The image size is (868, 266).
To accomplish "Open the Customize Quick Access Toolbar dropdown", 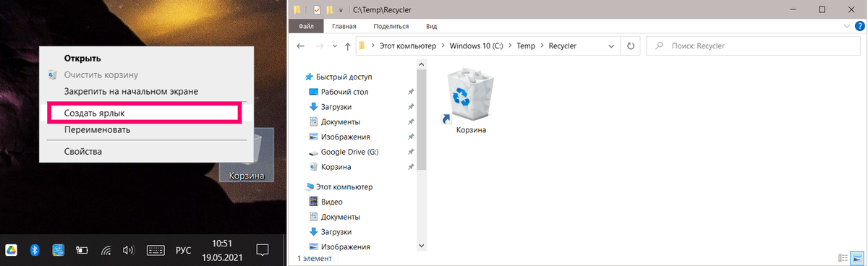I will pos(341,10).
